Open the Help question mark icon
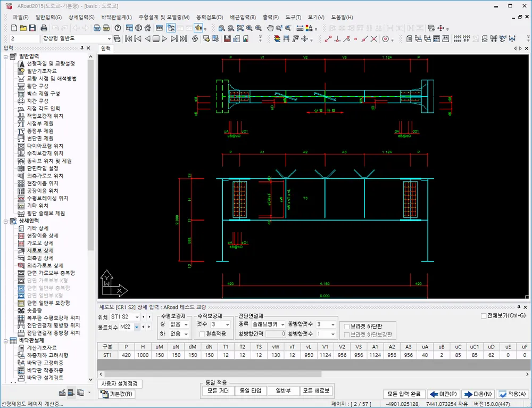The image size is (532, 408). (x=118, y=28)
